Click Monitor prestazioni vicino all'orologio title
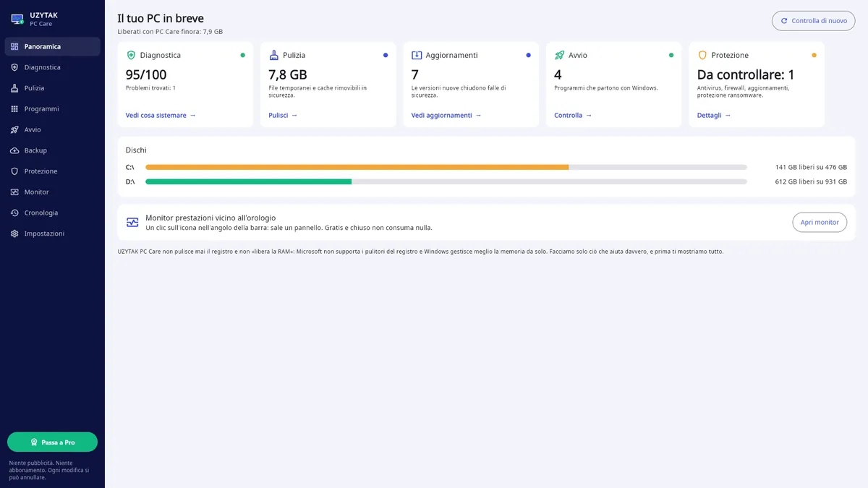The height and width of the screenshot is (488, 868). 210,218
